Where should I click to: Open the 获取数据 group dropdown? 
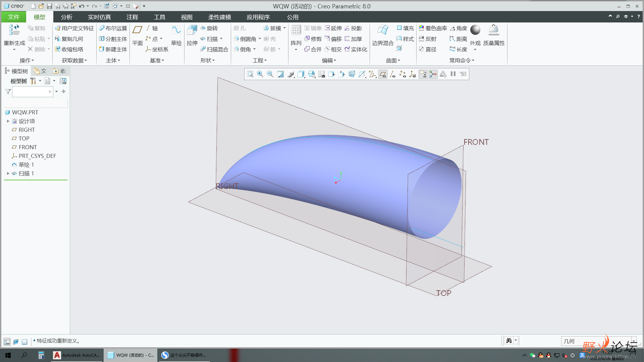tap(74, 60)
